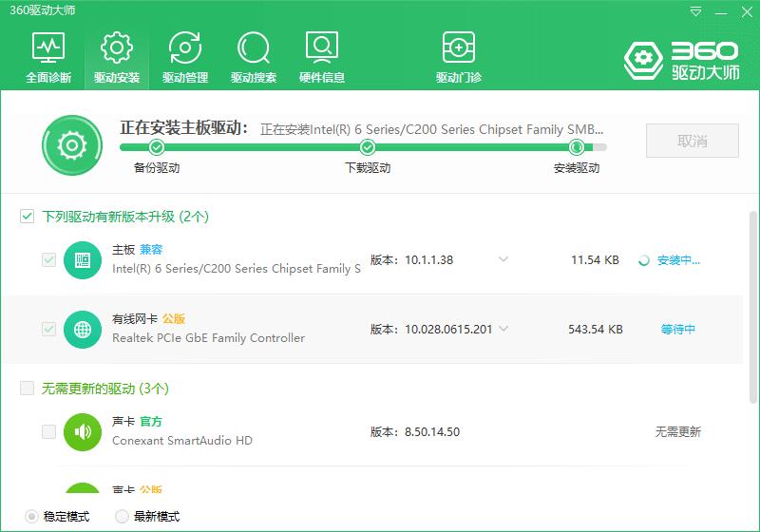The image size is (760, 532).
Task: Click the 安装驱动 step label
Action: 577,168
